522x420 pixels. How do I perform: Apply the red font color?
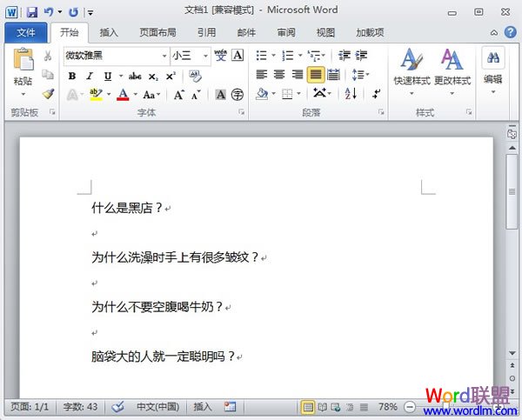[123, 95]
